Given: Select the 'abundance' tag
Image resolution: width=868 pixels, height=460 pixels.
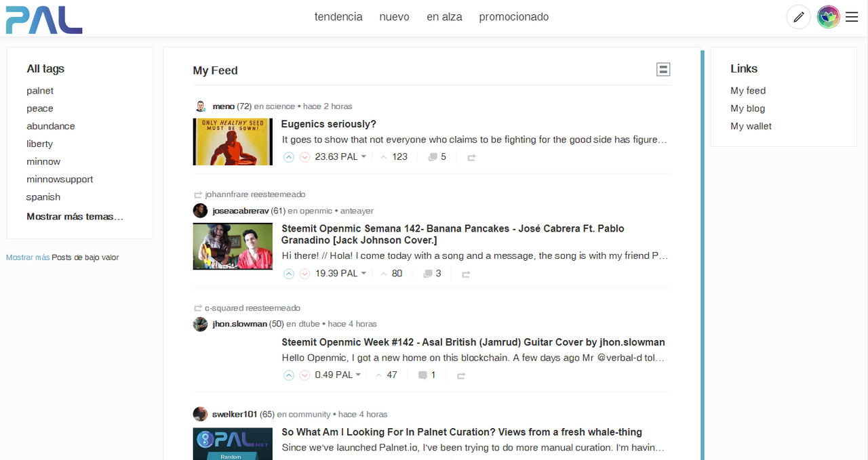Looking at the screenshot, I should [x=51, y=126].
